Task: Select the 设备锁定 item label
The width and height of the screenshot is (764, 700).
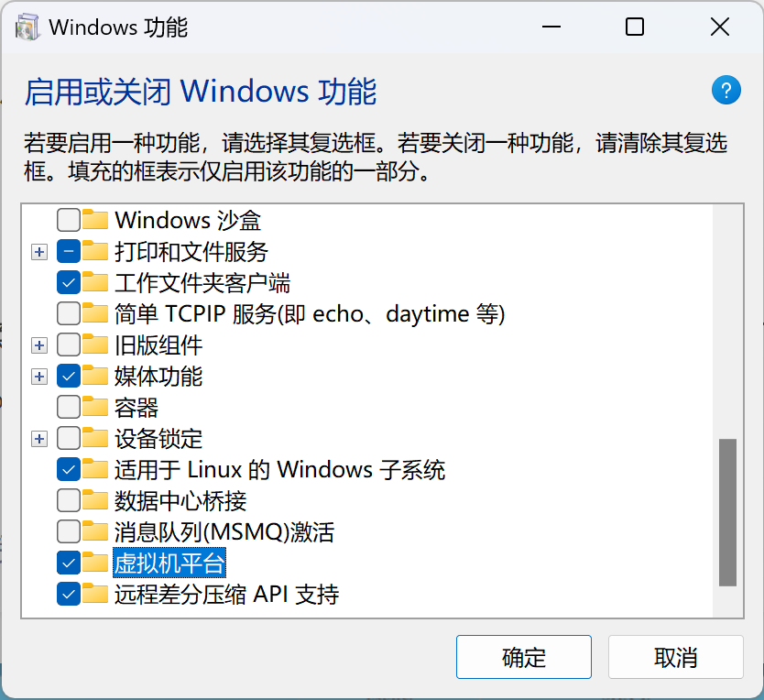Action: click(158, 439)
